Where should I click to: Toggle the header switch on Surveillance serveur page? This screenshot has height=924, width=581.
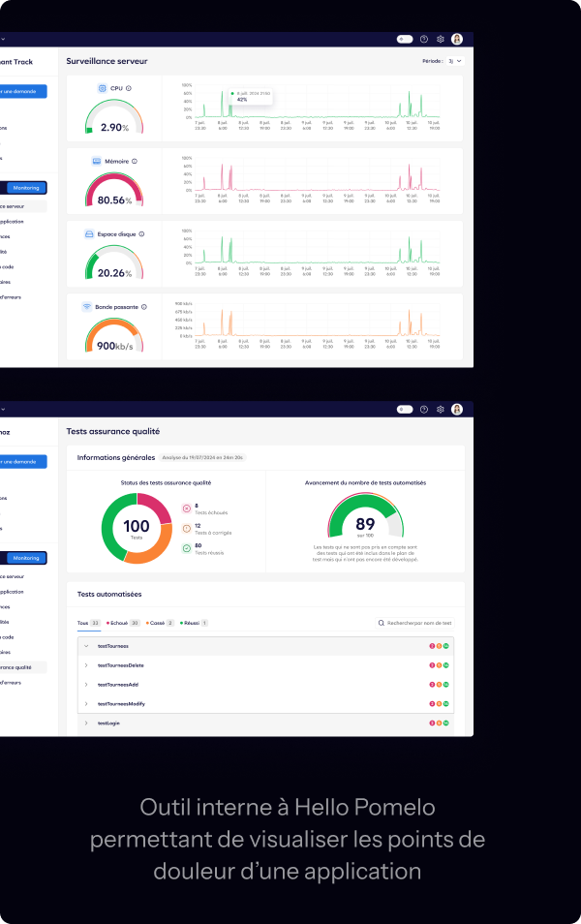[405, 40]
